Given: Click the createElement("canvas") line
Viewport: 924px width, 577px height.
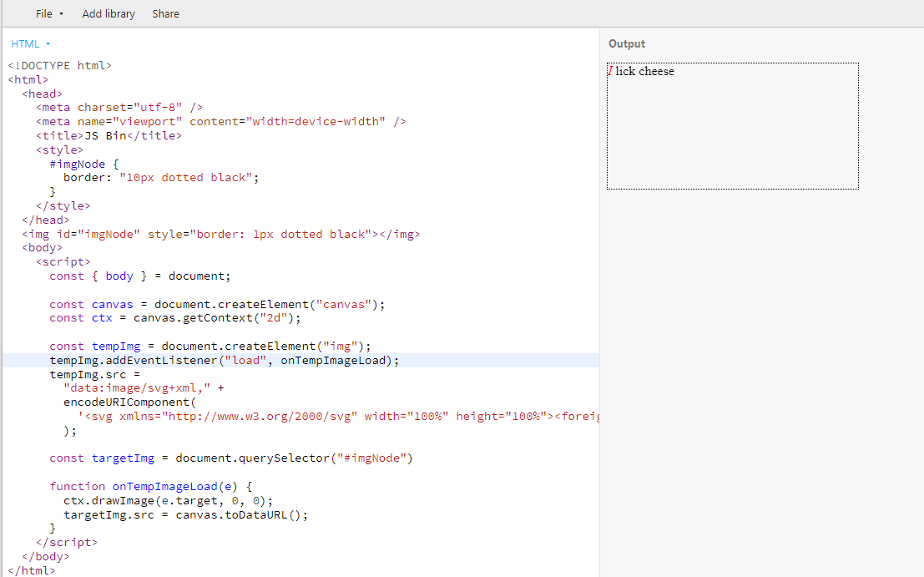Looking at the screenshot, I should 218,304.
